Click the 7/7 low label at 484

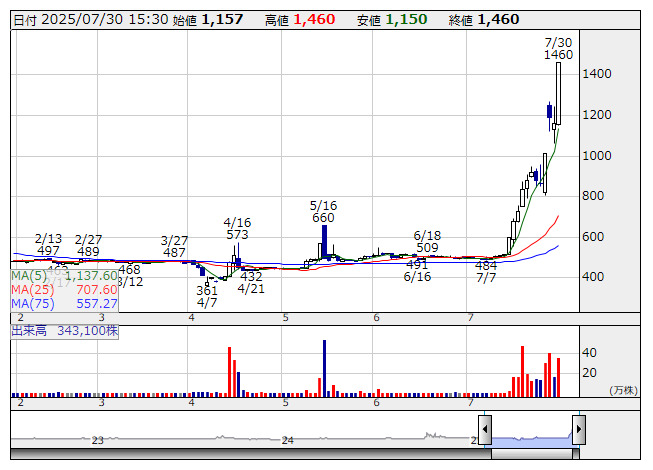click(x=486, y=272)
